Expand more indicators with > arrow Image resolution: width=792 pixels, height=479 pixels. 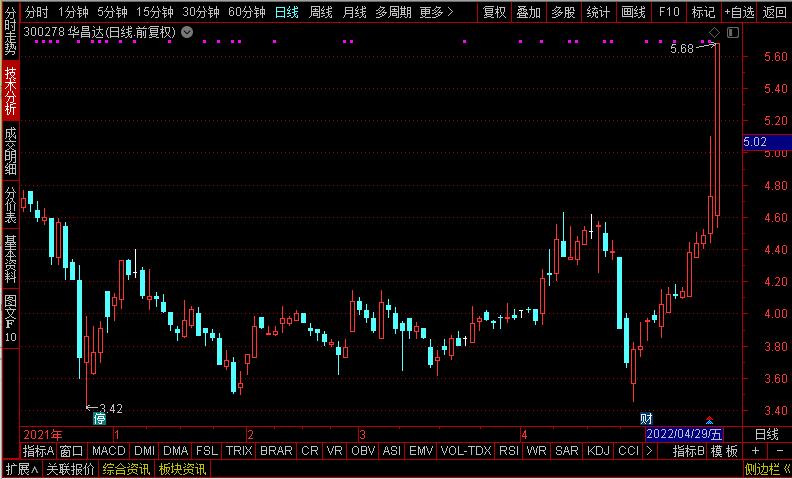[x=650, y=451]
